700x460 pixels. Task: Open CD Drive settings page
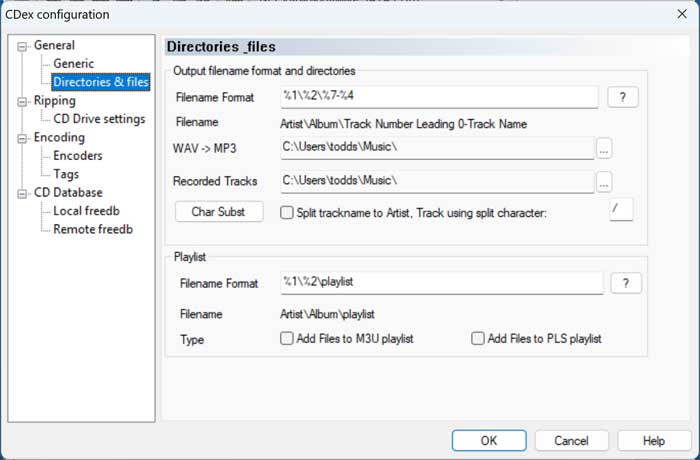[x=99, y=119]
